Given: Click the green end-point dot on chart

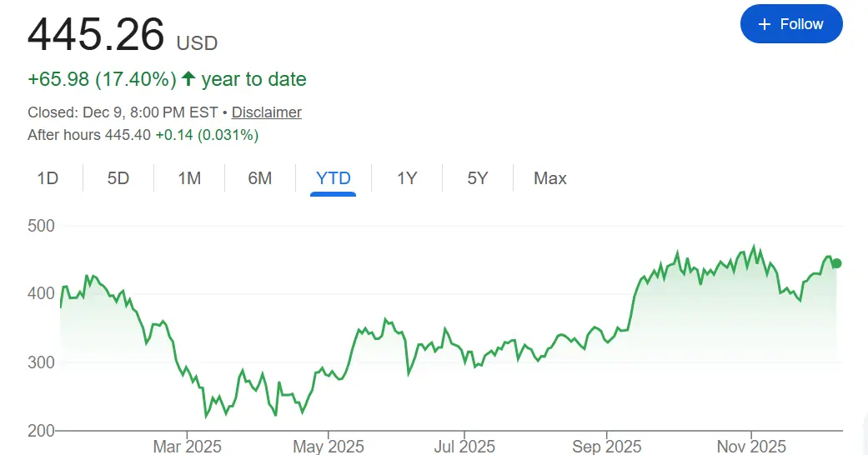Looking at the screenshot, I should (x=836, y=263).
